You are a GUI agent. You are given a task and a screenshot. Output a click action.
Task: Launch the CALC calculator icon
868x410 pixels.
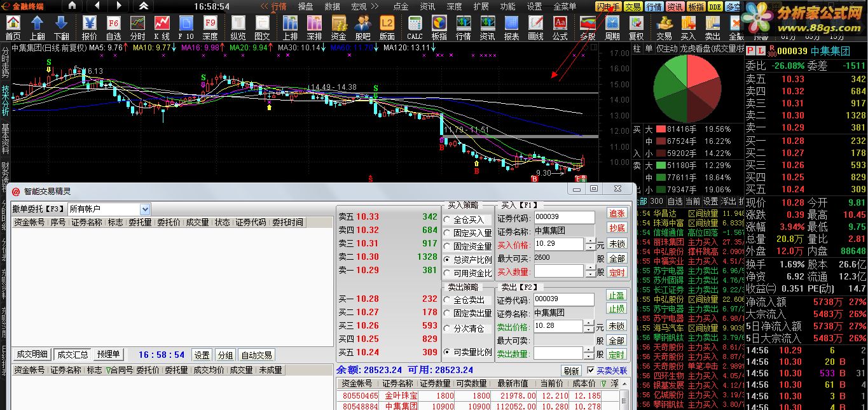(x=415, y=29)
